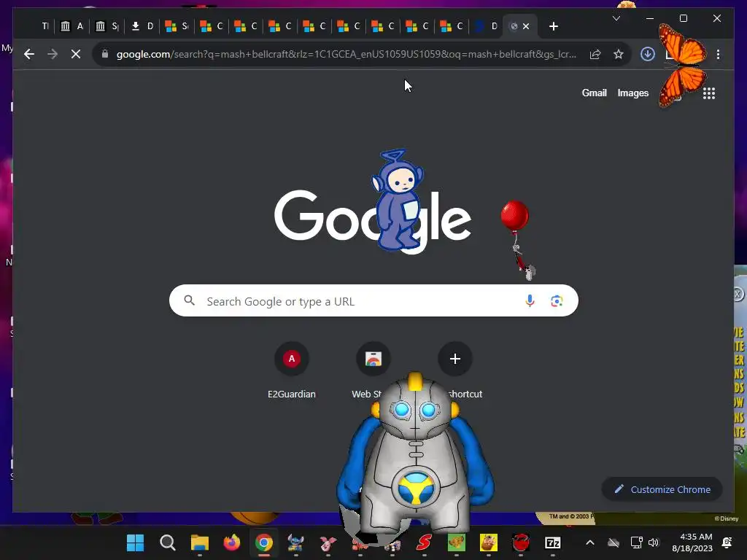The height and width of the screenshot is (560, 747).
Task: Click in the Google search box
Action: click(x=373, y=300)
